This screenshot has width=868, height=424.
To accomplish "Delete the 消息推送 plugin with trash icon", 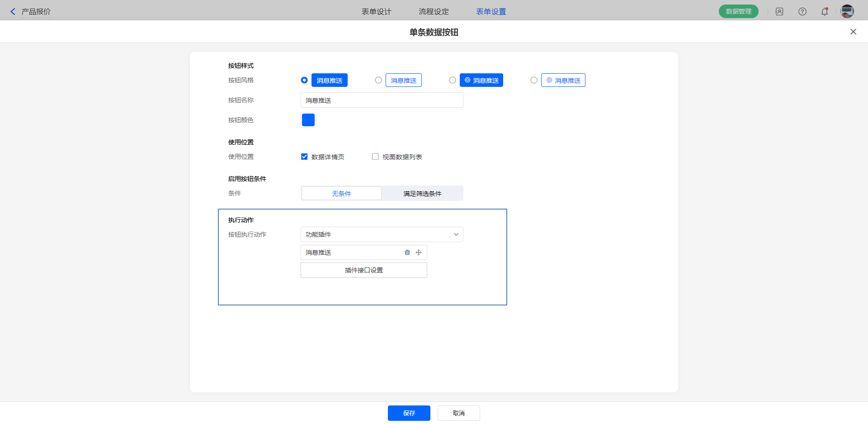I will coord(407,252).
